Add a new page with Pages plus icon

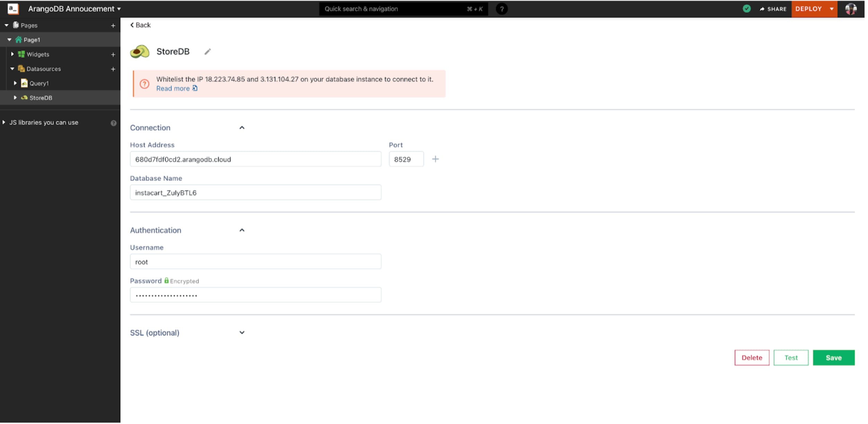pyautogui.click(x=113, y=26)
